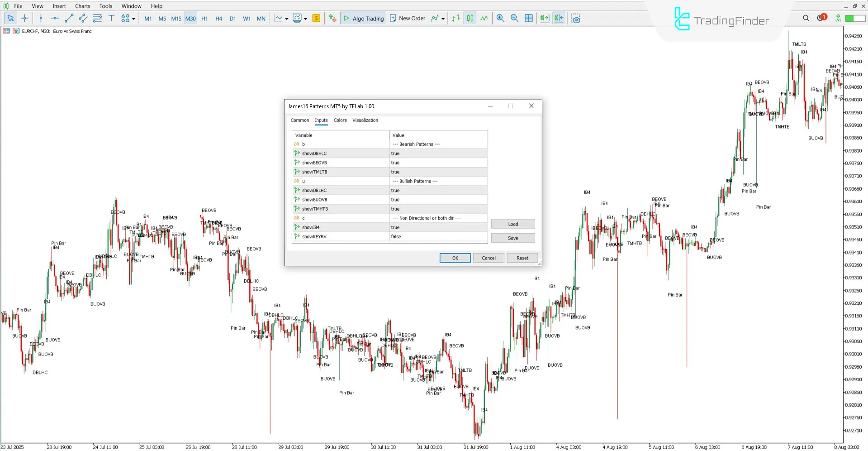Click Save to store input settings
The width and height of the screenshot is (868, 451).
(x=512, y=238)
